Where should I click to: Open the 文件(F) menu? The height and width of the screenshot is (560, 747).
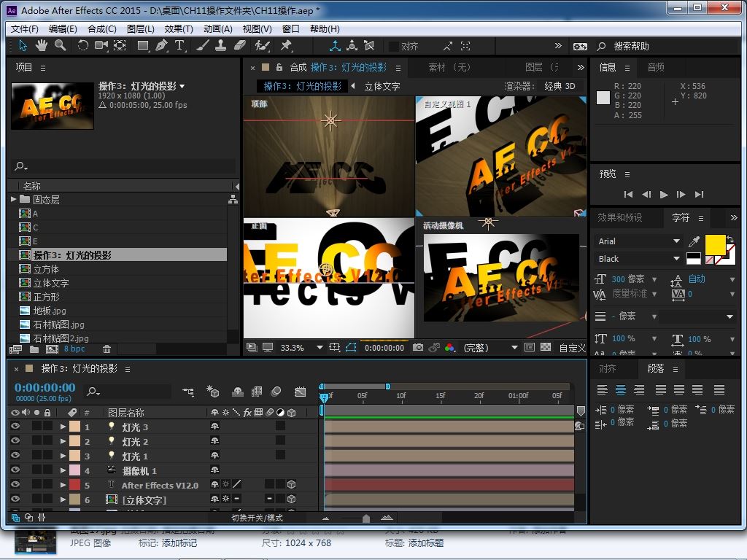(x=24, y=29)
